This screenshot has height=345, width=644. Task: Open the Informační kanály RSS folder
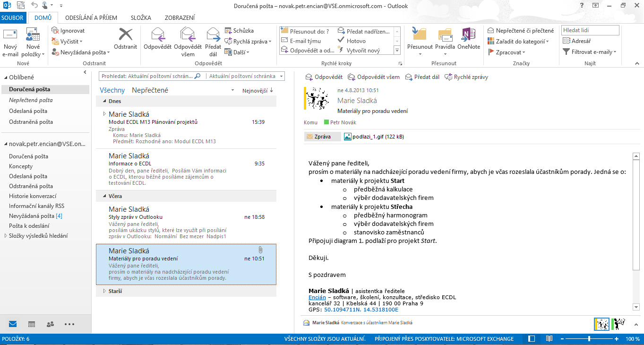36,206
